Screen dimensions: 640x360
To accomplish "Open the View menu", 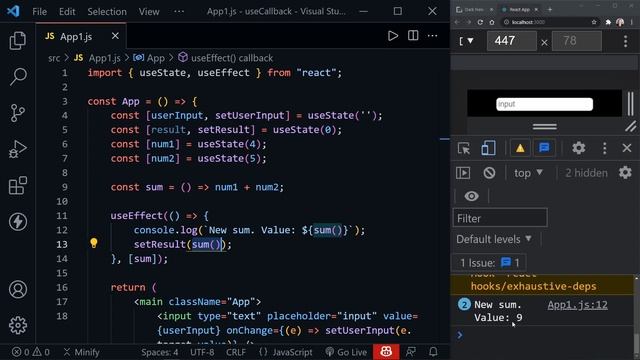I will pos(149,11).
